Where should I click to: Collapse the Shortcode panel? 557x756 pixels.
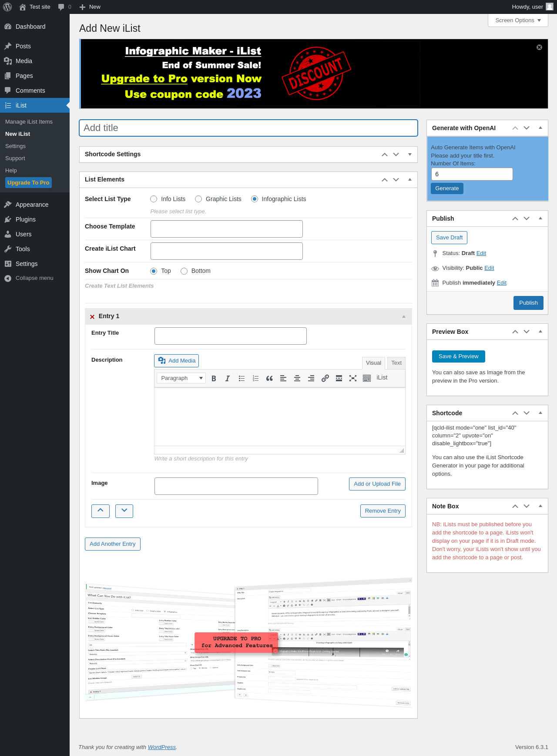(x=540, y=413)
